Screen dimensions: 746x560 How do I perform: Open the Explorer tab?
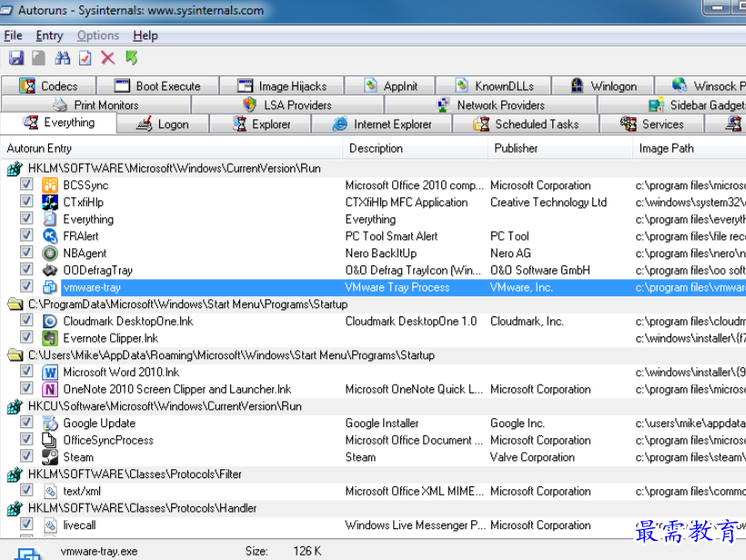[x=261, y=125]
